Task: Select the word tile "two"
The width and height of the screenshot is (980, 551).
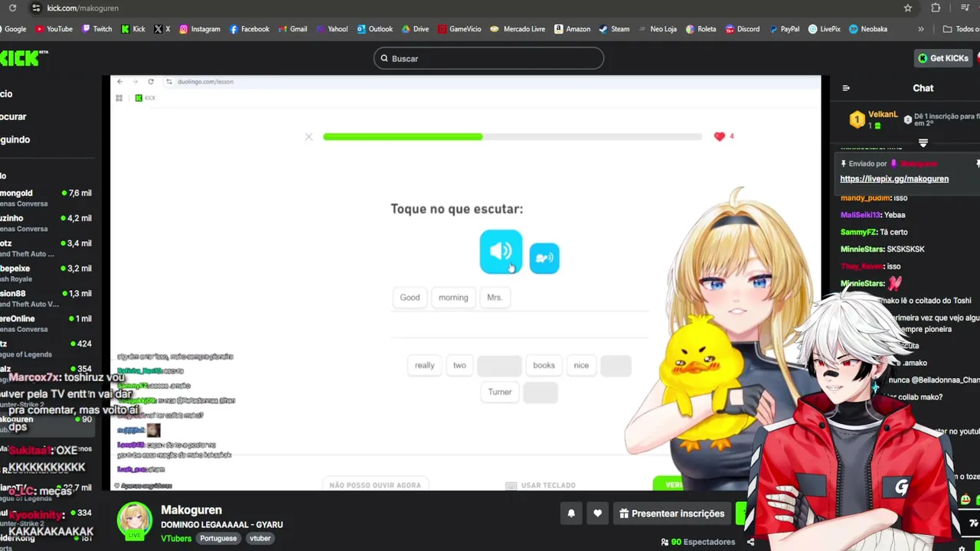Action: pos(459,365)
